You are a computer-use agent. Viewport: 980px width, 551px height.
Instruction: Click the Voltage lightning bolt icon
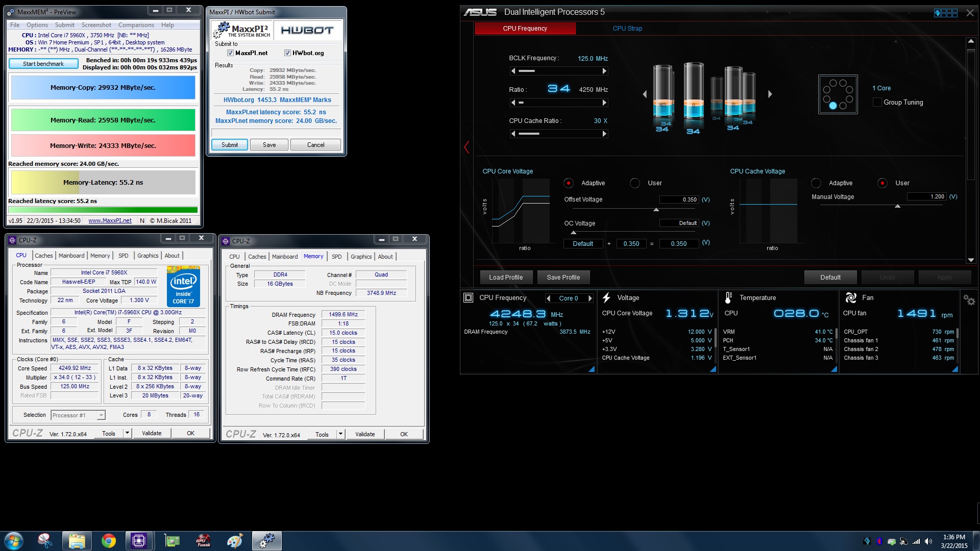pyautogui.click(x=606, y=297)
